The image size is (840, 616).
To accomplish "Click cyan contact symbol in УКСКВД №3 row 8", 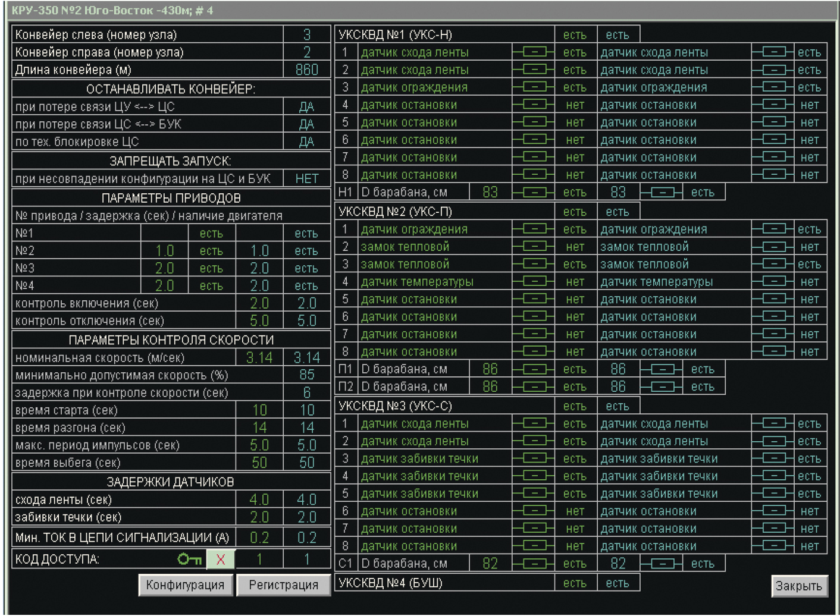I will 773,546.
